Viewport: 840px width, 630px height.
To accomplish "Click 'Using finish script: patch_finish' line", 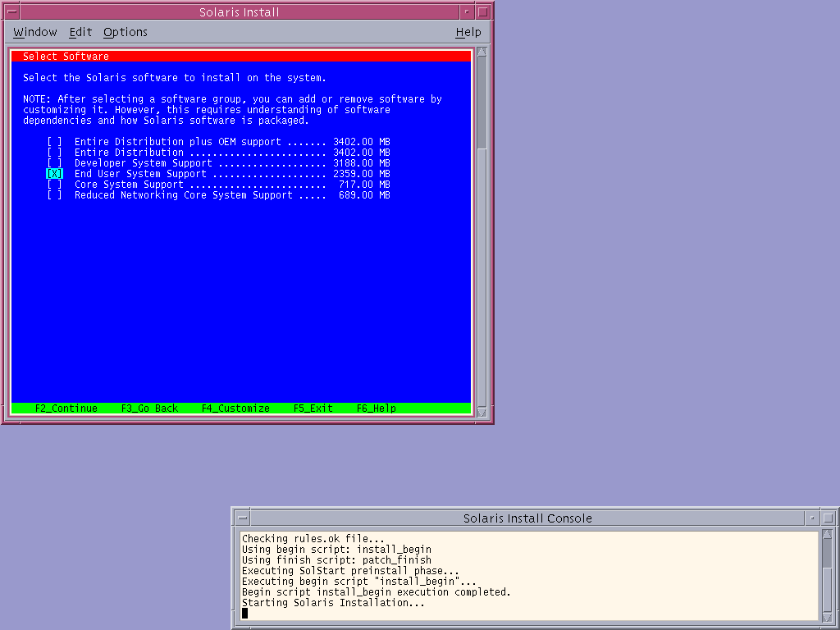I will point(336,559).
